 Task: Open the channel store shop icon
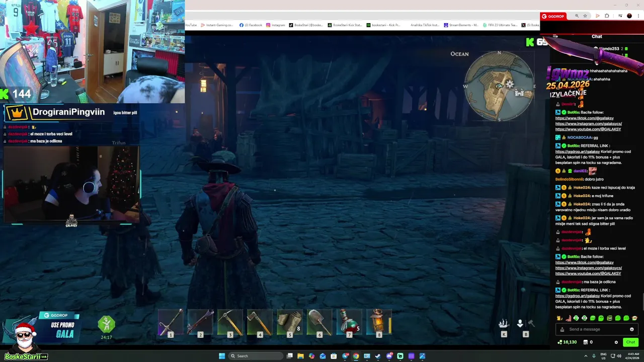click(586, 342)
